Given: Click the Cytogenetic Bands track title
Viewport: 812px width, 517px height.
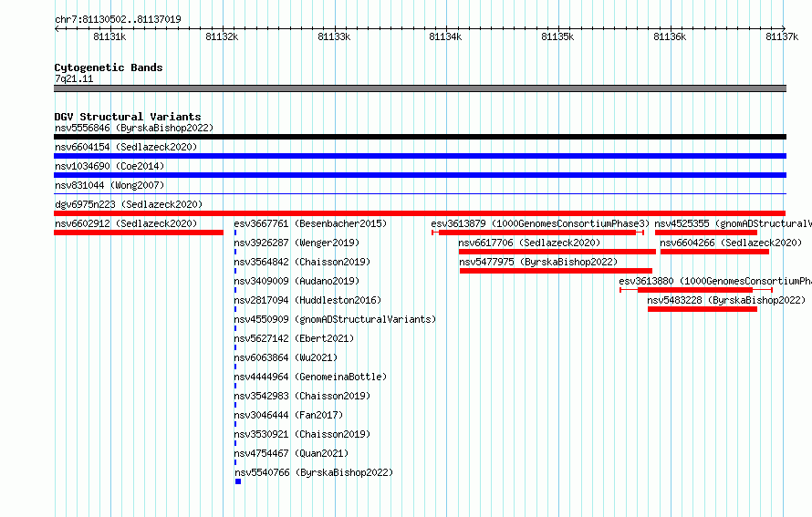Looking at the screenshot, I should 109,67.
